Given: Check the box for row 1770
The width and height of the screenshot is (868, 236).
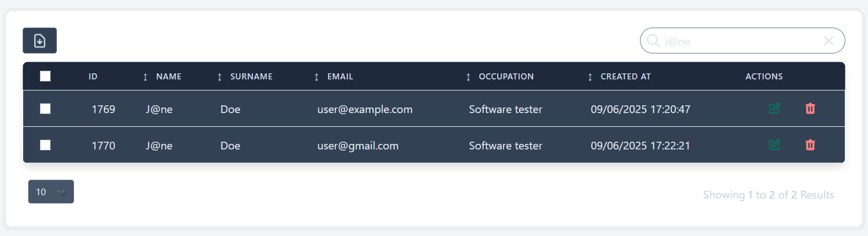Looking at the screenshot, I should tap(45, 145).
